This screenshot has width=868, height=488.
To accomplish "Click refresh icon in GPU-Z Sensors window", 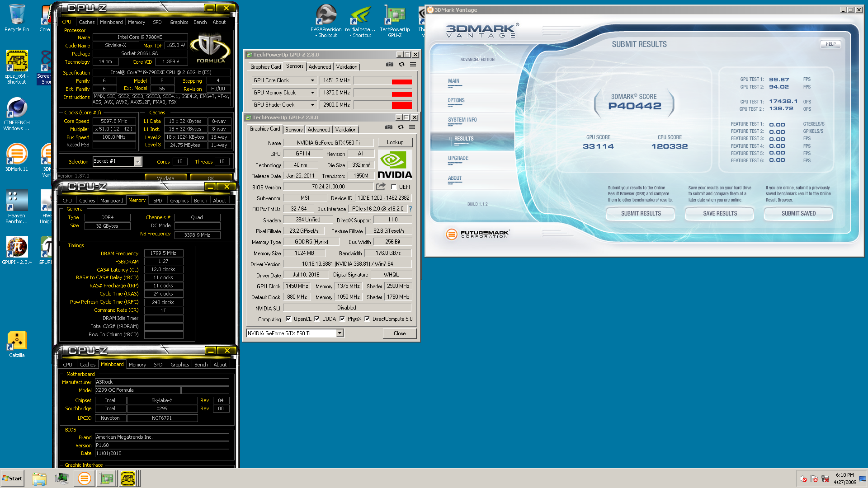I will click(401, 65).
